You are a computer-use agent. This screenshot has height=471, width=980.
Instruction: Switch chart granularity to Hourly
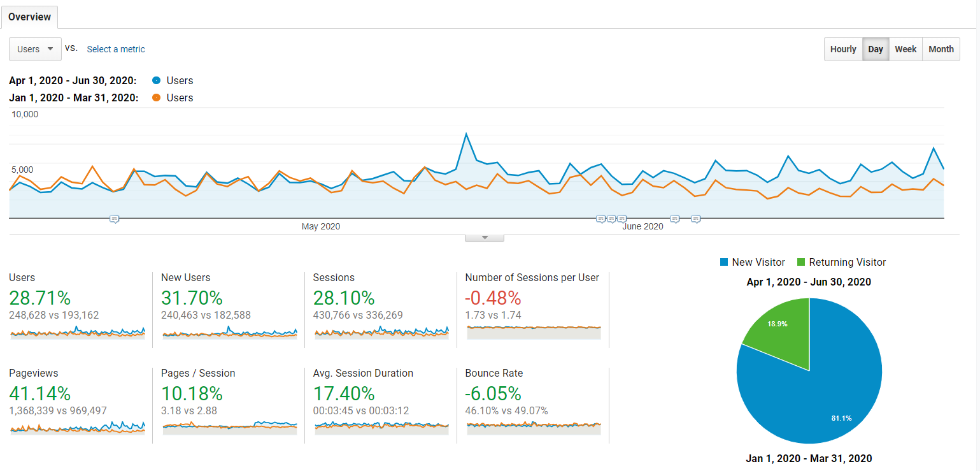click(x=843, y=49)
